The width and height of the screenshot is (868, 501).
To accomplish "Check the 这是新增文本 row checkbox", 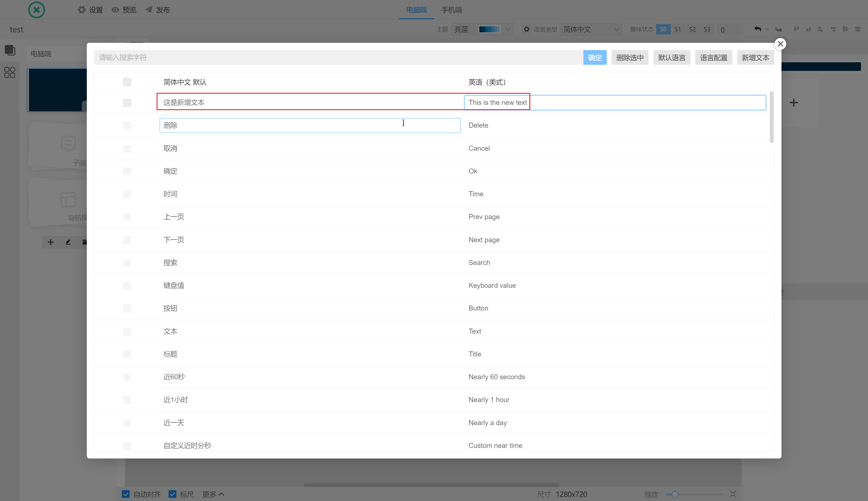I will 127,103.
